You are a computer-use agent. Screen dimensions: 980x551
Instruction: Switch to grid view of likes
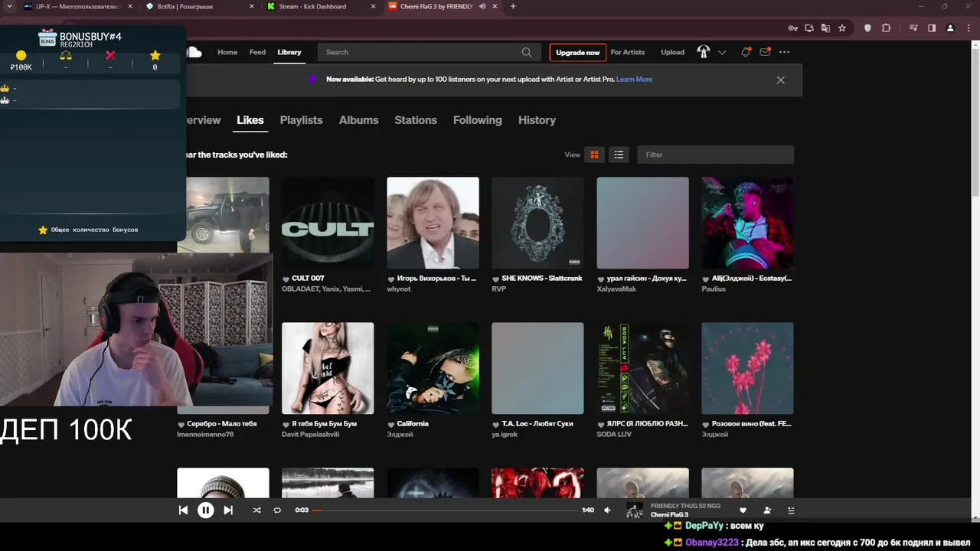pyautogui.click(x=594, y=155)
